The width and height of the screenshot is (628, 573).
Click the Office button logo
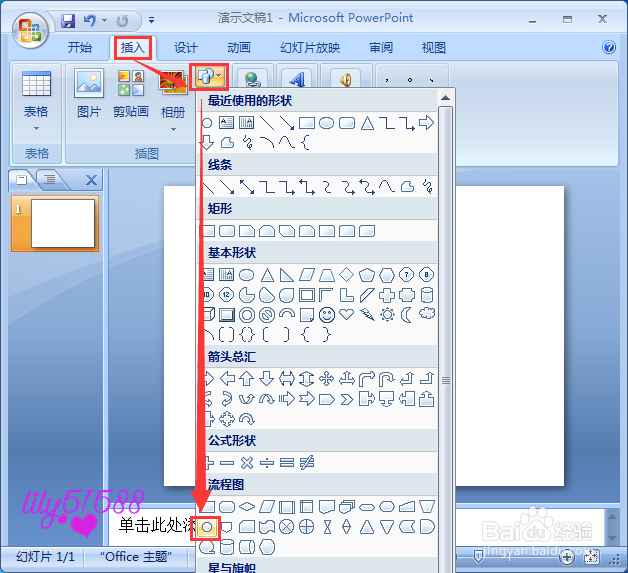(30, 30)
